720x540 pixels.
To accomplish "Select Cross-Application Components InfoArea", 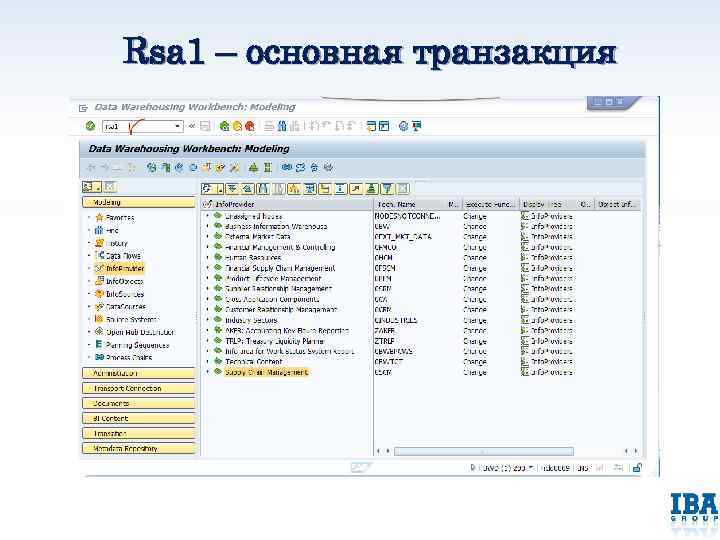I will point(272,299).
